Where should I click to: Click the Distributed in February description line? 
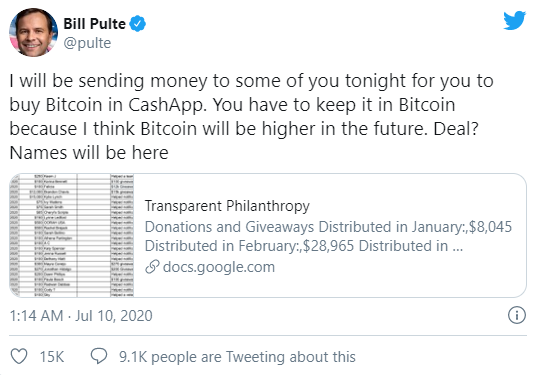click(x=303, y=246)
